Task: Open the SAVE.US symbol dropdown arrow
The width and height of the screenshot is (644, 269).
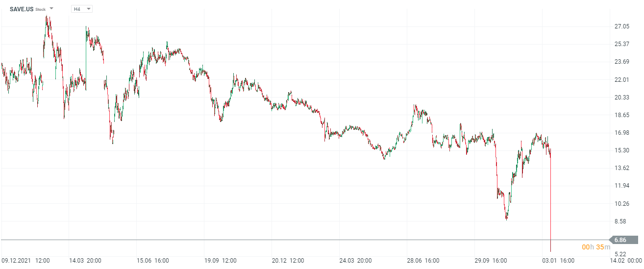Action: pos(52,9)
